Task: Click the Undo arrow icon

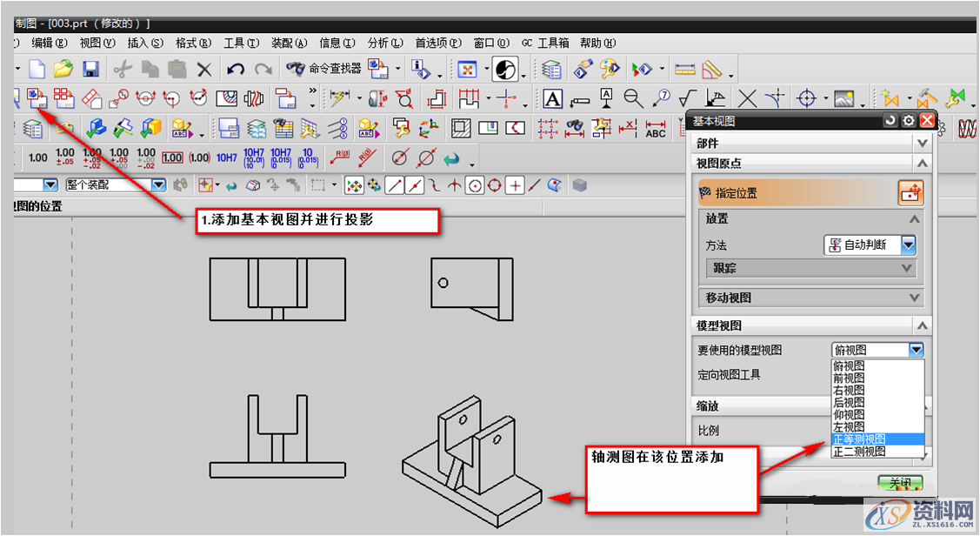Action: click(237, 69)
